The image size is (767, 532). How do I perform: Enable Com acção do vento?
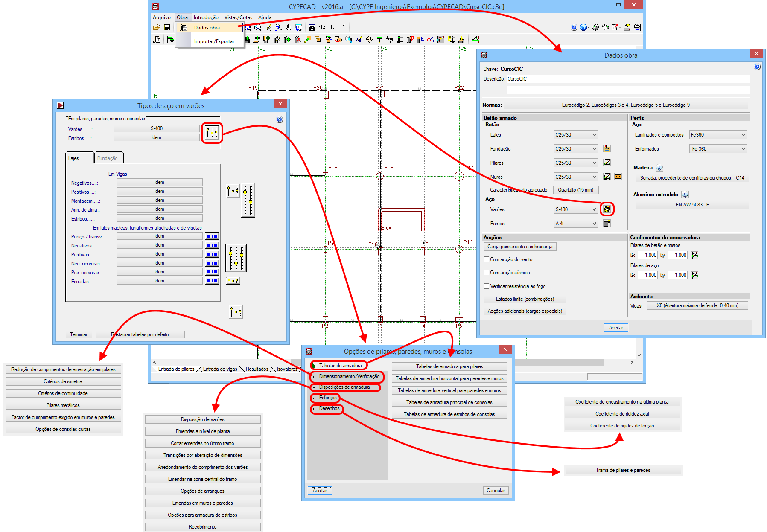[486, 259]
